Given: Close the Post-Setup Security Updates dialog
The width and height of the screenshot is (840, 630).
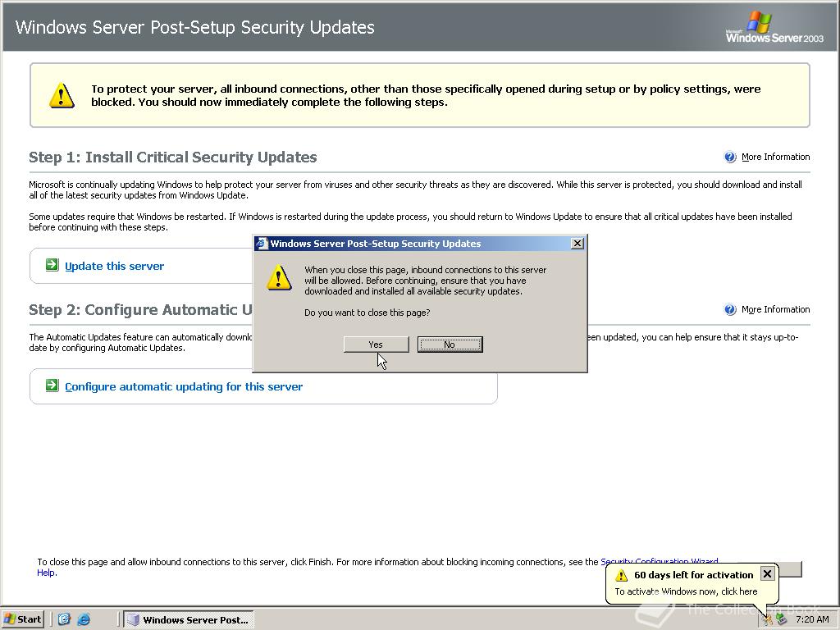Looking at the screenshot, I should 577,243.
